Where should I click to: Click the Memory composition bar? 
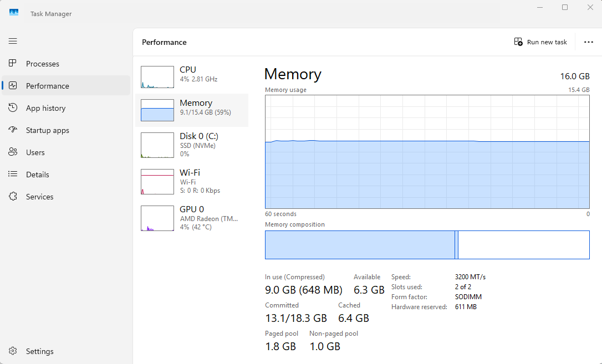coord(427,245)
